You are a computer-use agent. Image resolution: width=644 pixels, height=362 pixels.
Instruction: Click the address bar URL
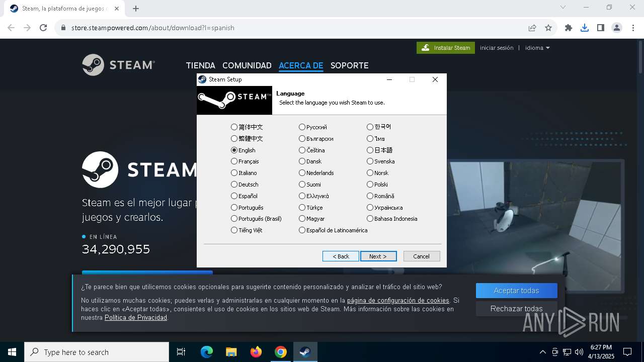point(153,28)
